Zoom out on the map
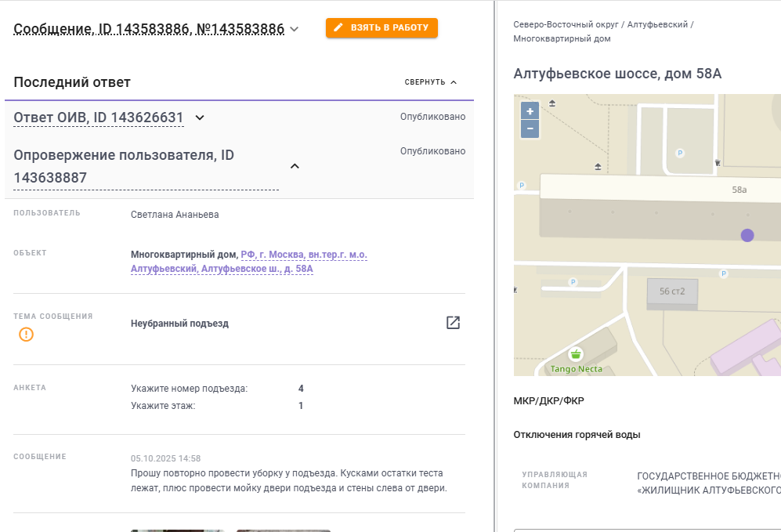Screen dimensions: 781x532 (x=530, y=128)
